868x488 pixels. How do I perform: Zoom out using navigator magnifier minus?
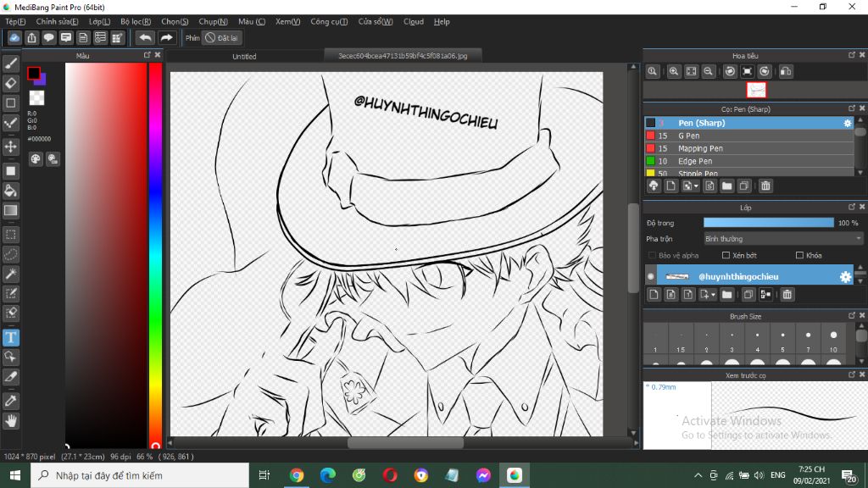coord(708,71)
